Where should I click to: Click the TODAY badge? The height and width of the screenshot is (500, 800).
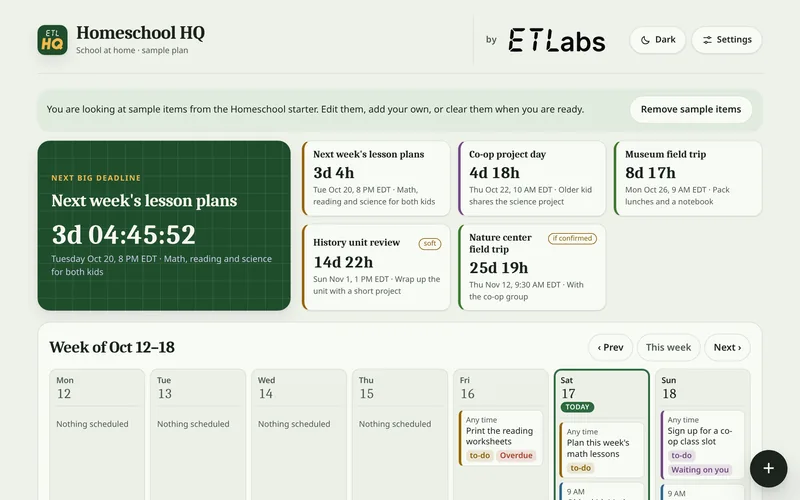click(x=577, y=407)
